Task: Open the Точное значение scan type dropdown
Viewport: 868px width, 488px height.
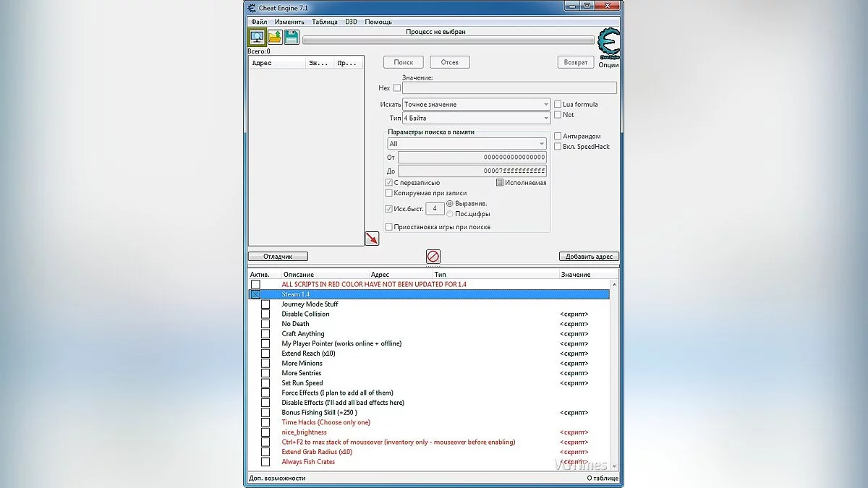Action: [x=477, y=105]
